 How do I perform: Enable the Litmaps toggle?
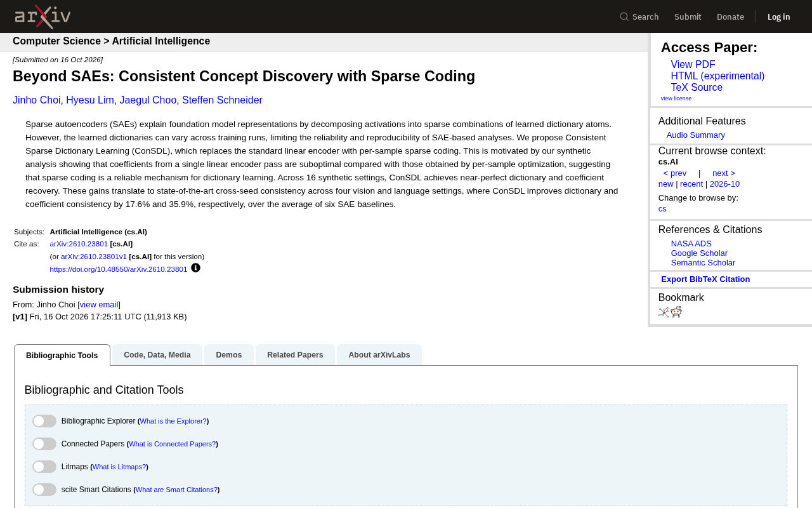44,467
